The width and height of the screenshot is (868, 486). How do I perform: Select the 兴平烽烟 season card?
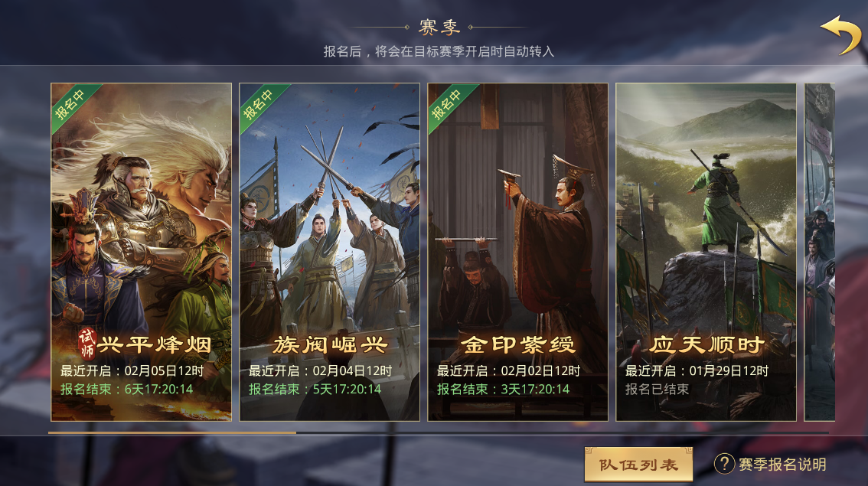click(141, 252)
